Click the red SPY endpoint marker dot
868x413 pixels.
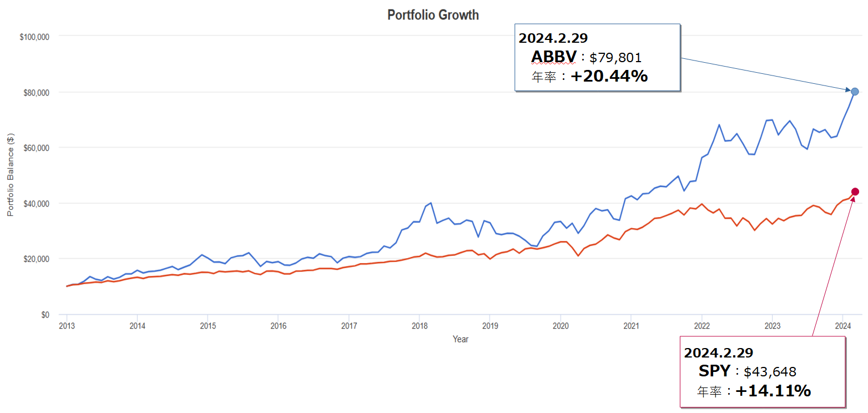click(x=855, y=192)
